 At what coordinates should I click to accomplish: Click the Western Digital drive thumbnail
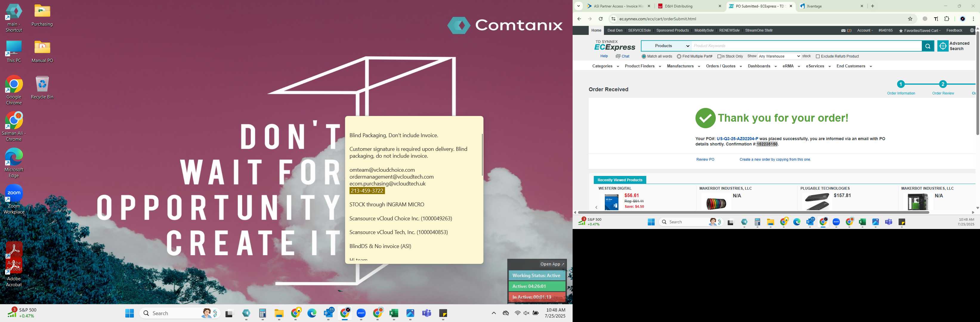click(611, 202)
